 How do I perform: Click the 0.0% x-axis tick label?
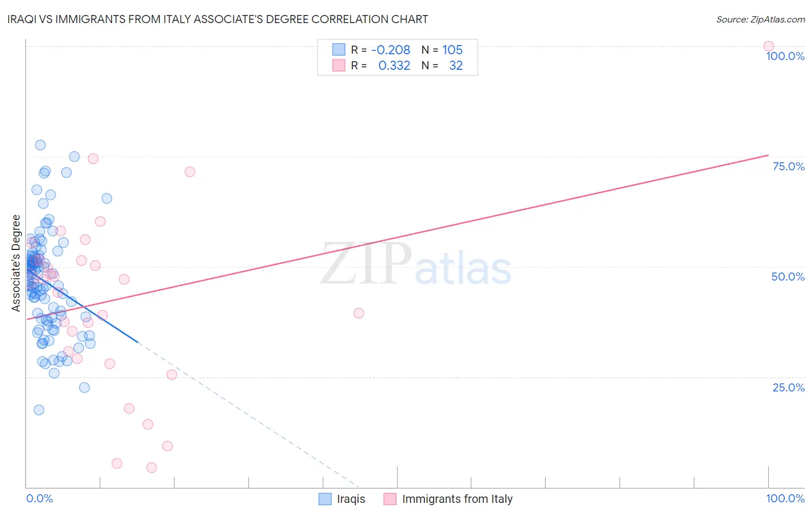click(39, 499)
